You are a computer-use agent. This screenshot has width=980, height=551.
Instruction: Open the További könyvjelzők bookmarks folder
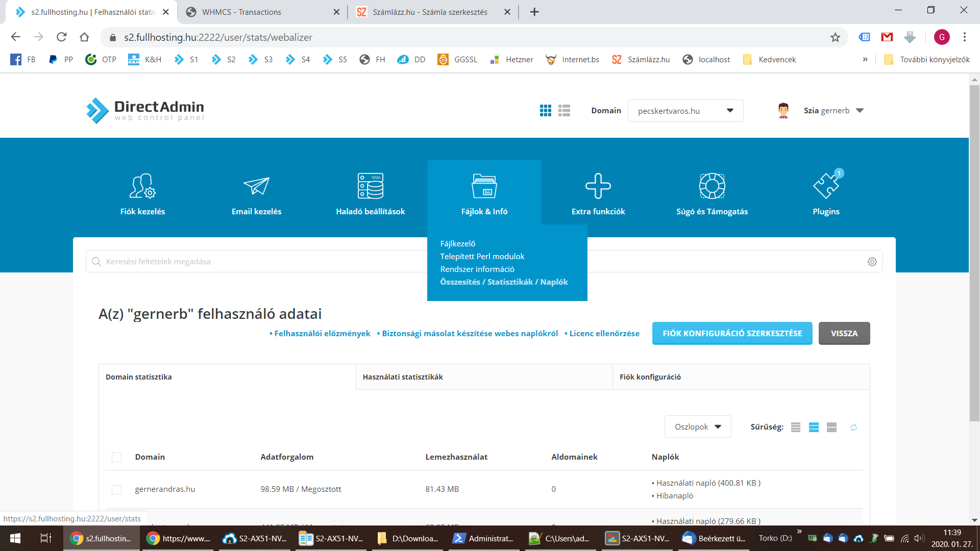[927, 60]
